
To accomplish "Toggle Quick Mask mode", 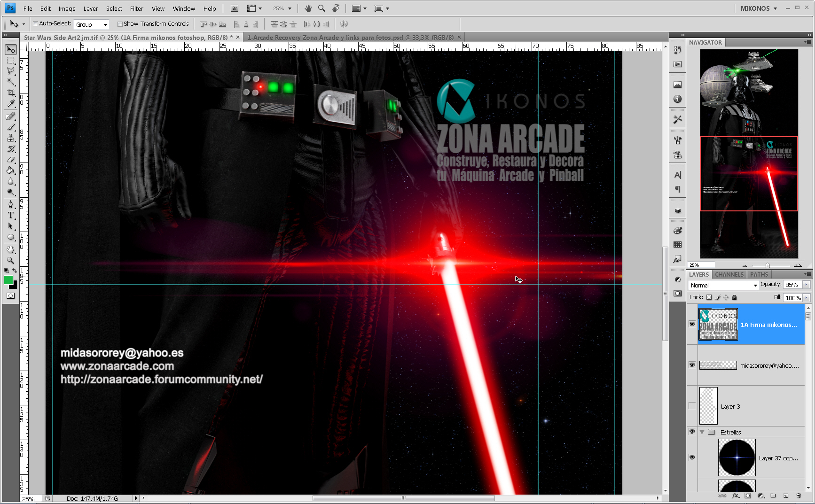I will pyautogui.click(x=11, y=296).
